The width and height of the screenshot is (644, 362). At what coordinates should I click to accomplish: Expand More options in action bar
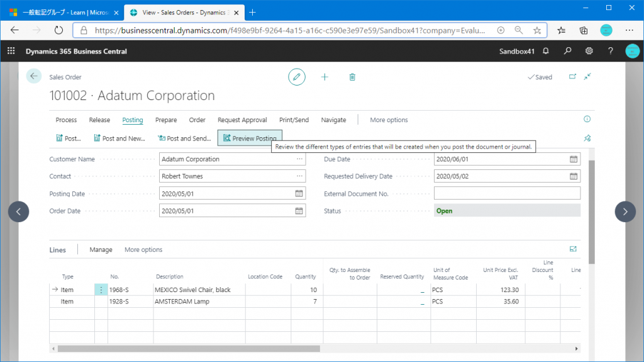coord(389,120)
